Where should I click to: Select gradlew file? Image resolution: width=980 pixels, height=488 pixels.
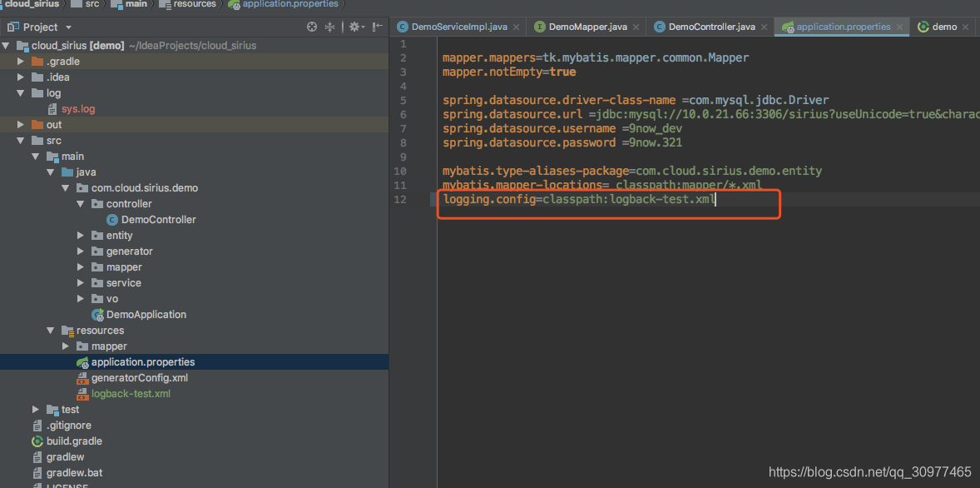[x=65, y=457]
